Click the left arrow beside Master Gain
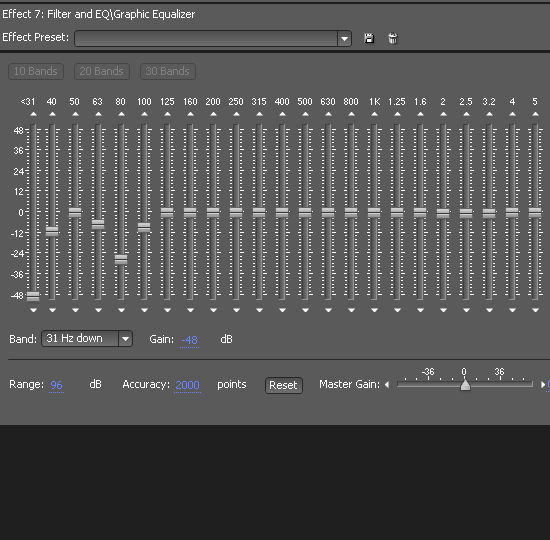550x540 pixels. click(x=387, y=385)
